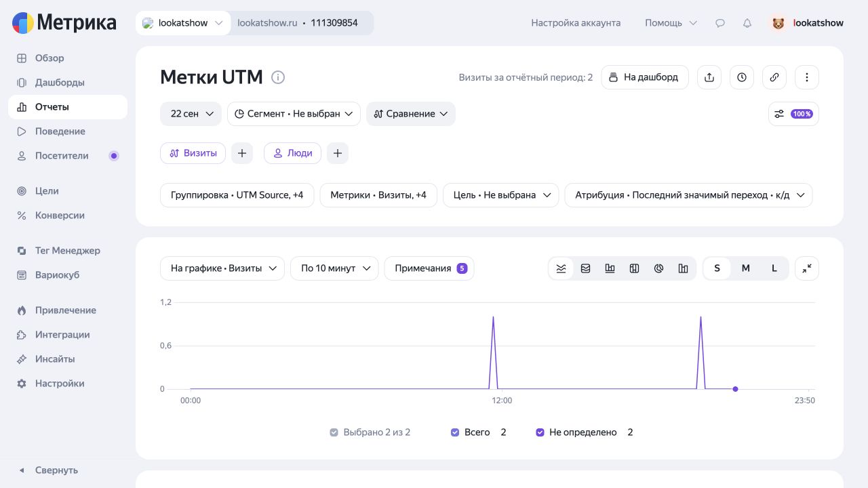Open the chat feedback icon
This screenshot has height=488, width=868.
720,23
